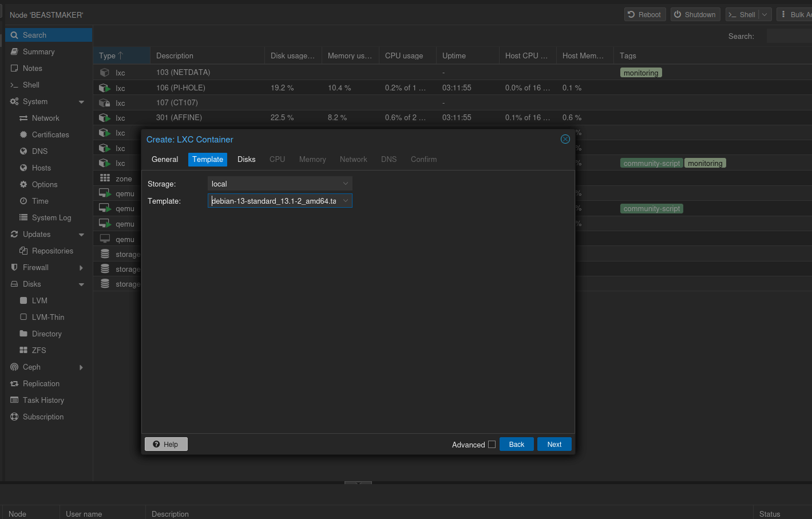This screenshot has width=812, height=519.
Task: Select the 106 (PI-HOLE) container icon
Action: coord(104,88)
